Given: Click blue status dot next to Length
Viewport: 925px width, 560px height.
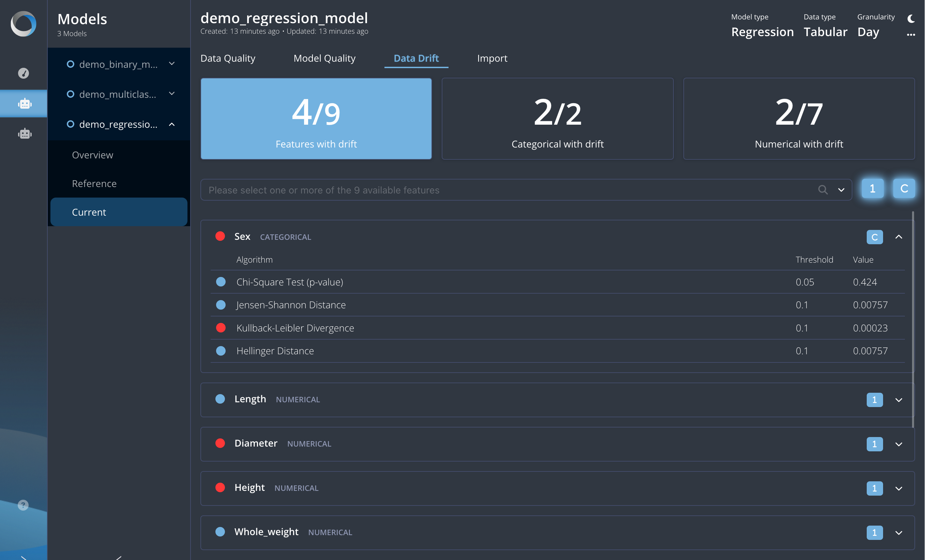Looking at the screenshot, I should [221, 399].
